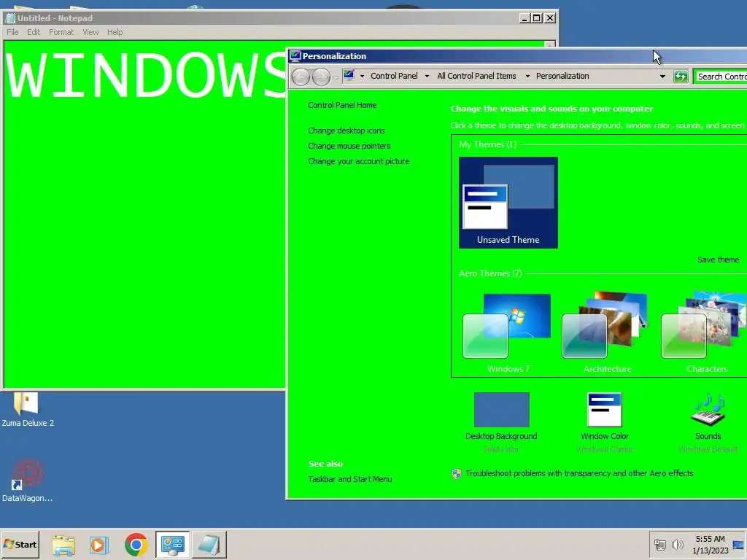The width and height of the screenshot is (747, 560).
Task: Open Zuma Deluxe 2 desktop folder
Action: point(27,410)
